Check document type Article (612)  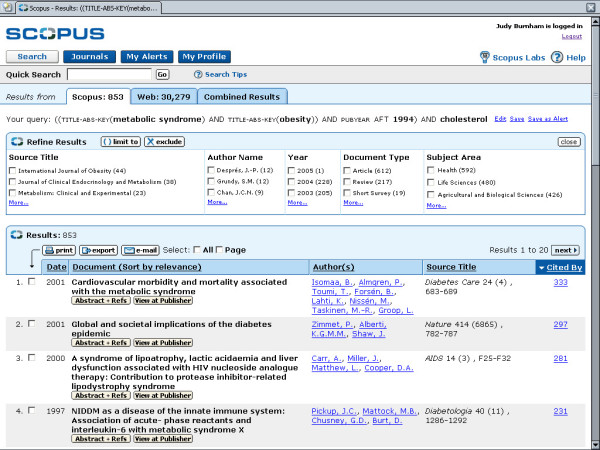pyautogui.click(x=347, y=171)
